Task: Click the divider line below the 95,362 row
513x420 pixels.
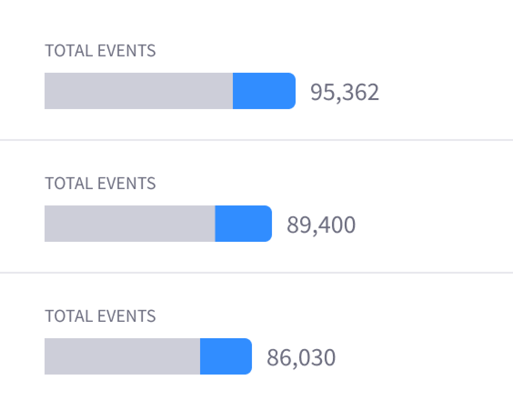Action: tap(256, 140)
